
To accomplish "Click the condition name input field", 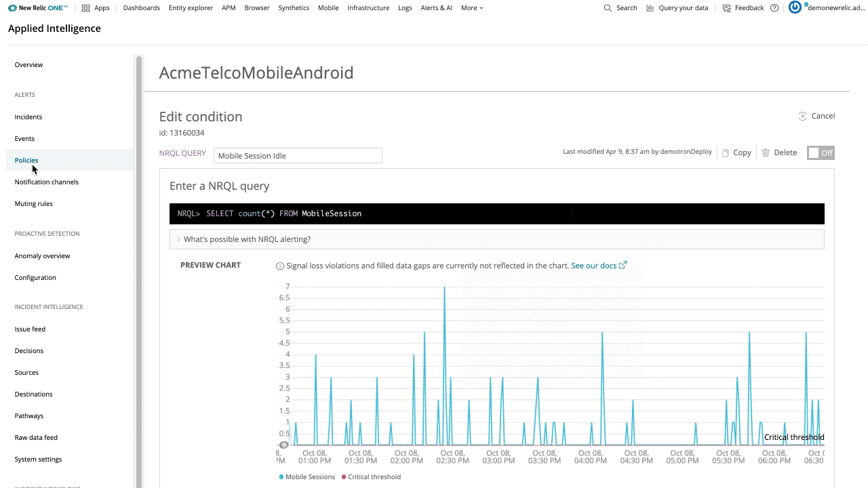I will pyautogui.click(x=298, y=156).
